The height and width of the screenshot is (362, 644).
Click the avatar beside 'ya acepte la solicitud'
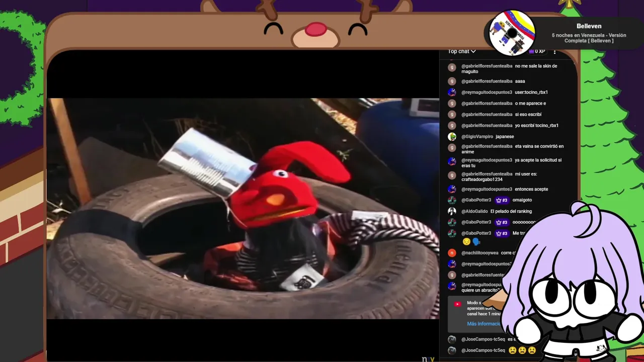click(452, 161)
